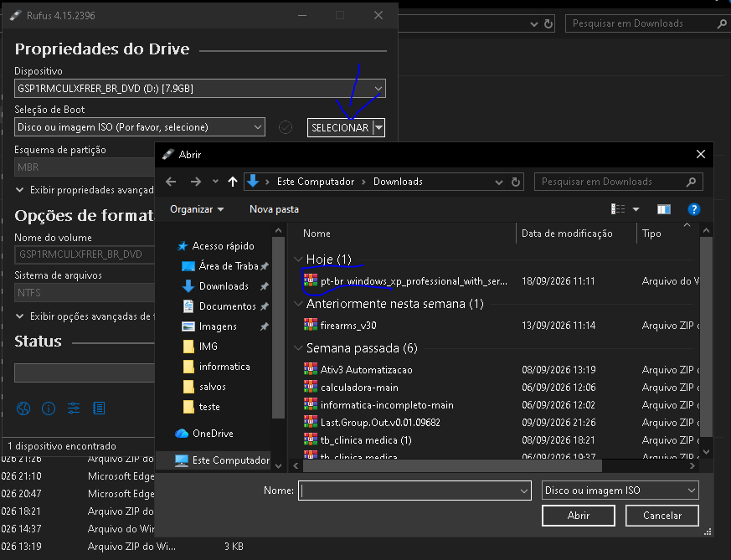Open Rufus language selection globe icon
The width and height of the screenshot is (731, 560).
click(x=23, y=408)
